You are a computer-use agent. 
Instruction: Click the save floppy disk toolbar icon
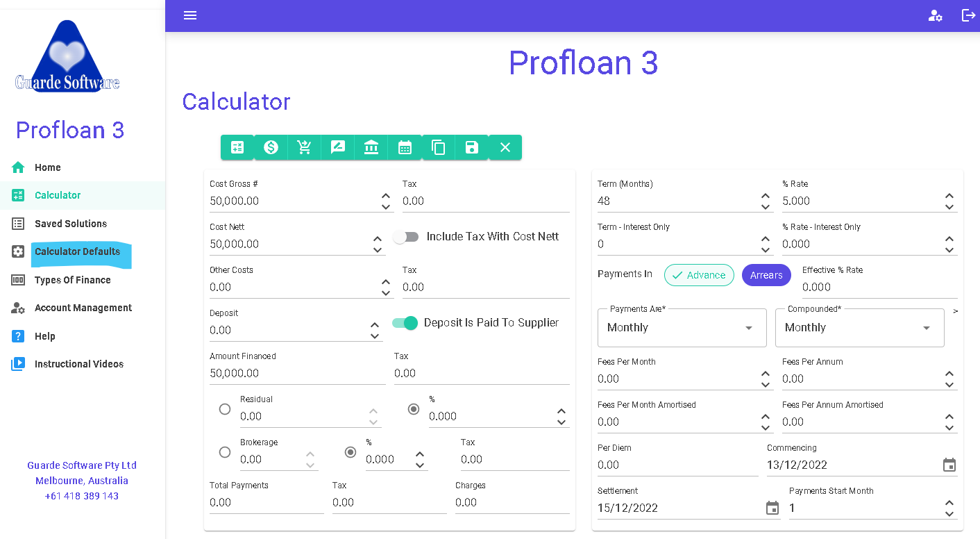[472, 147]
